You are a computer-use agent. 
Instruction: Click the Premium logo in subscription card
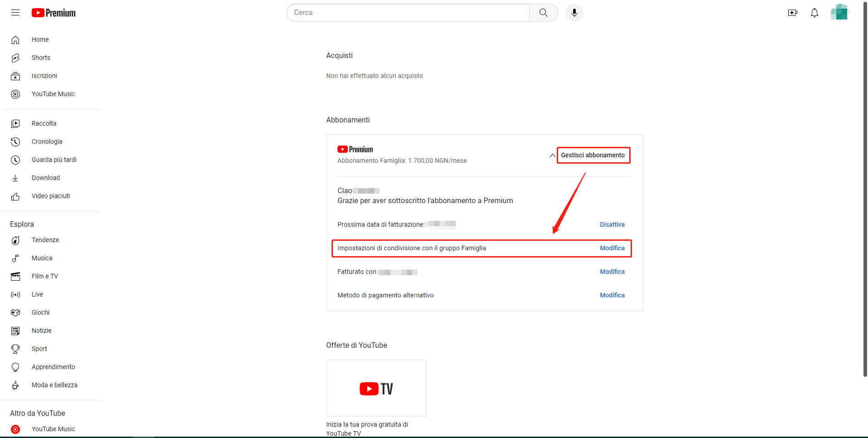point(355,149)
